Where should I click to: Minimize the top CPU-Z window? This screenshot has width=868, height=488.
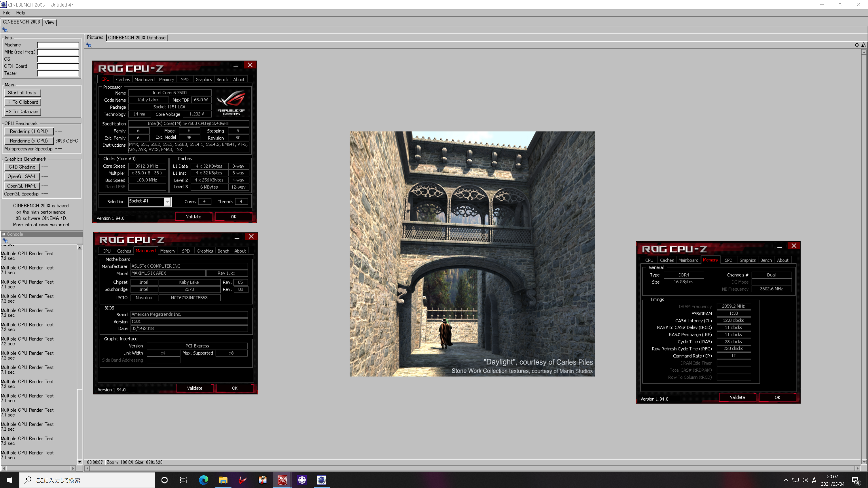(236, 66)
